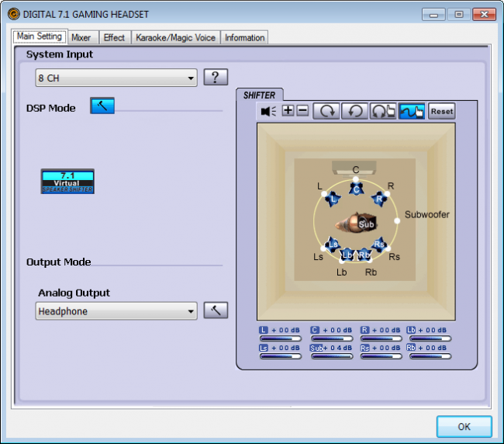Click the Subwoofer position dot on circle

coord(397,220)
